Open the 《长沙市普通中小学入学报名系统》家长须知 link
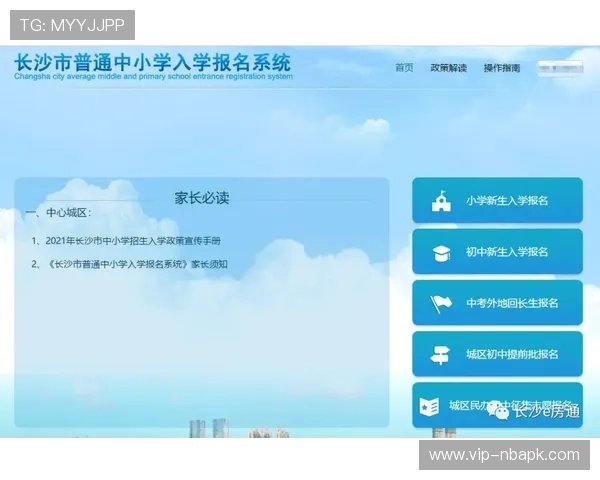This screenshot has height=480, width=600. [137, 264]
